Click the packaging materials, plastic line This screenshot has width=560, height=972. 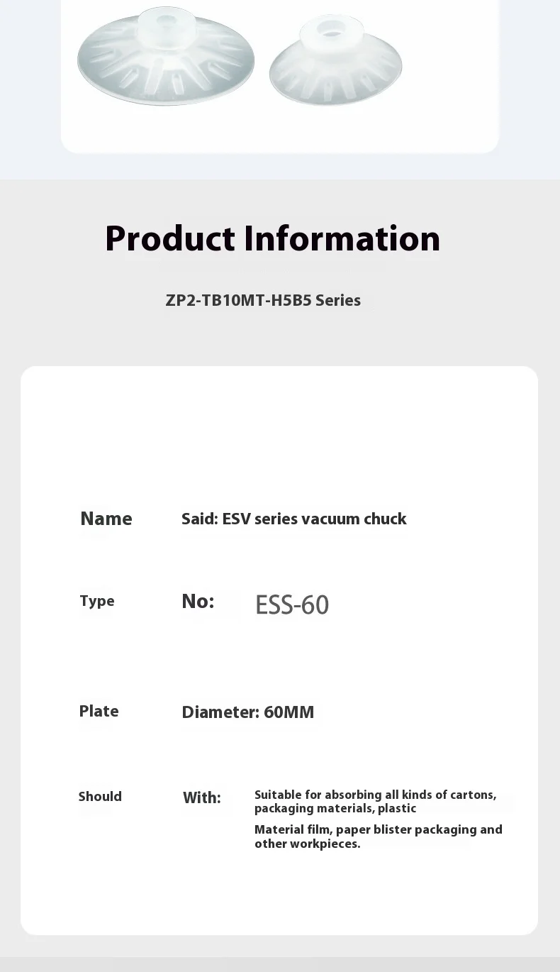335,809
